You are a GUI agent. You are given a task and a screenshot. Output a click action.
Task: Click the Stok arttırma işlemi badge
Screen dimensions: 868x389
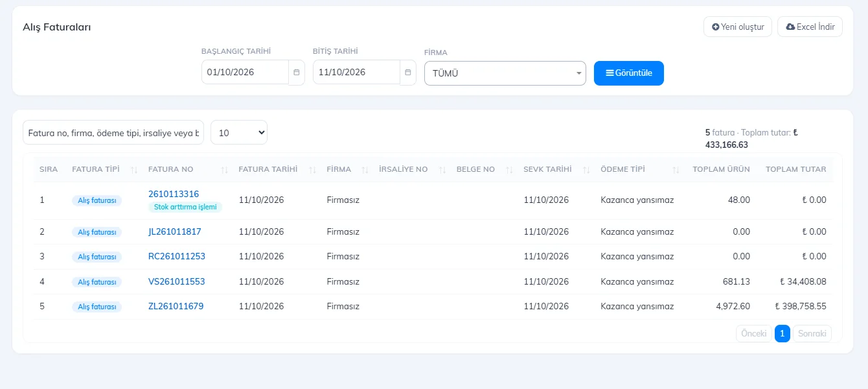pos(185,207)
